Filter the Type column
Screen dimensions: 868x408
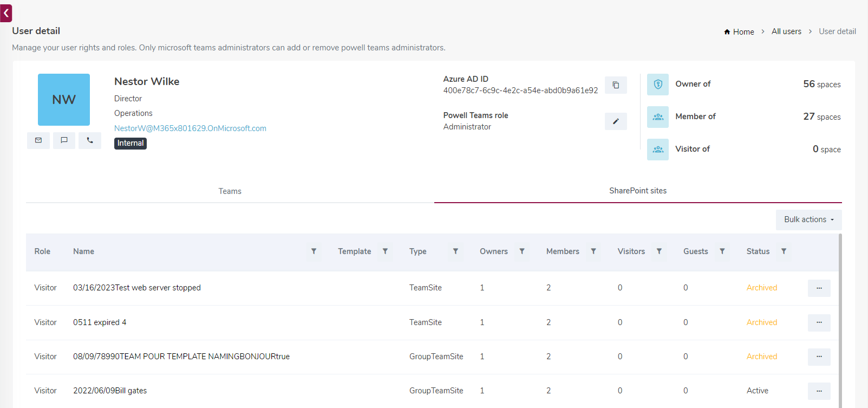pyautogui.click(x=455, y=251)
